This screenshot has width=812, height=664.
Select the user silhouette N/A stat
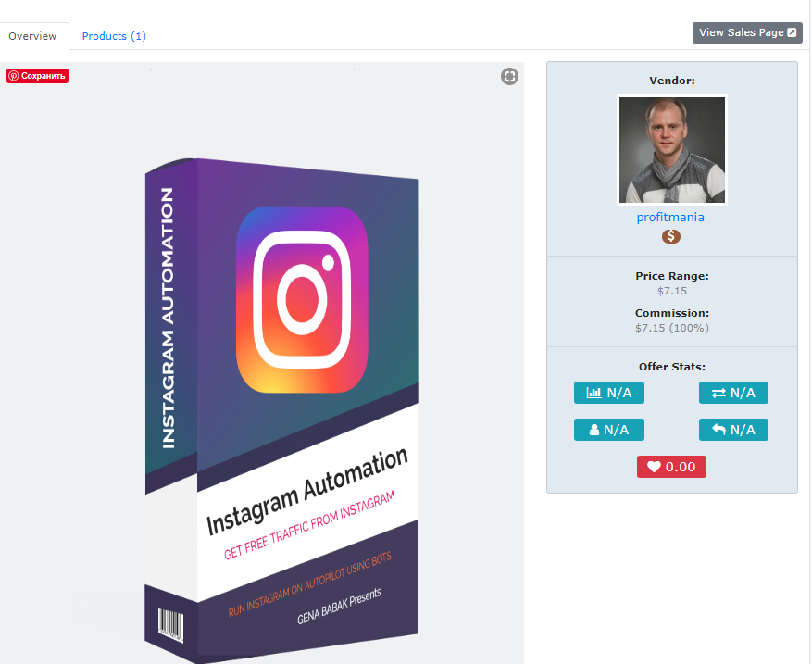click(609, 430)
